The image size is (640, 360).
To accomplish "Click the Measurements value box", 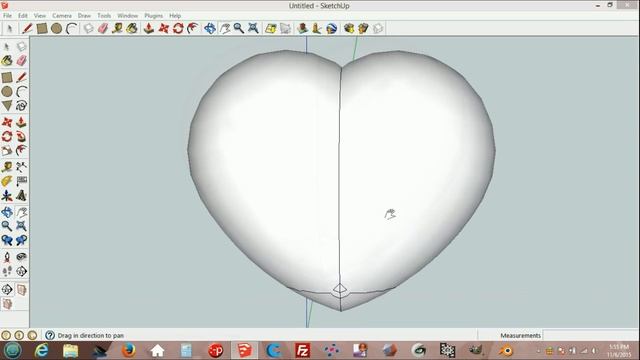I will pyautogui.click(x=591, y=336).
